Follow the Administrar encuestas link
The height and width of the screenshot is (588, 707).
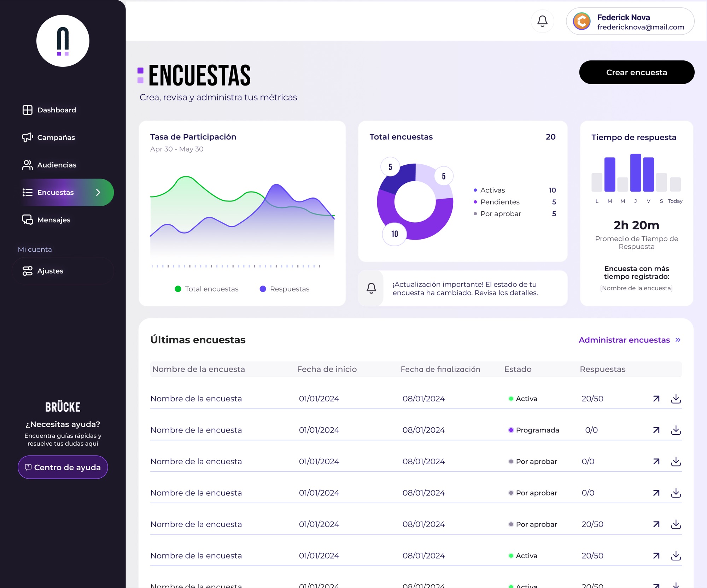[624, 340]
